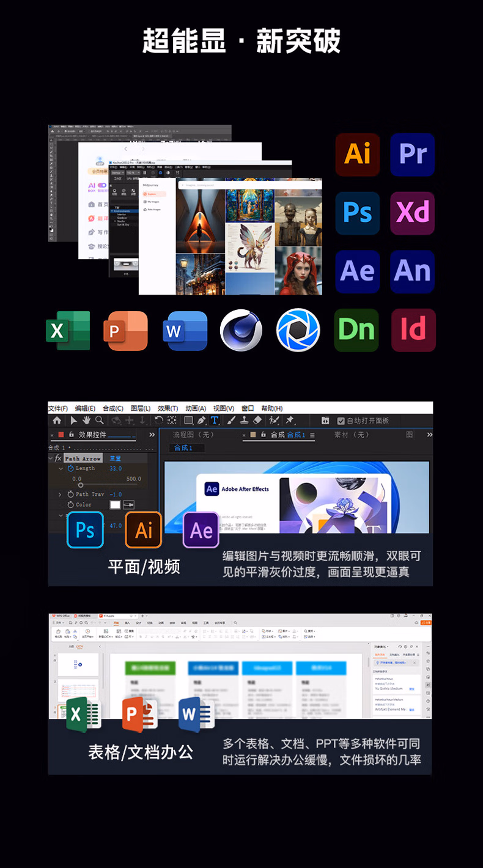Image resolution: width=483 pixels, height=868 pixels.
Task: Switch to the 流程图 (无) tab
Action: (194, 435)
